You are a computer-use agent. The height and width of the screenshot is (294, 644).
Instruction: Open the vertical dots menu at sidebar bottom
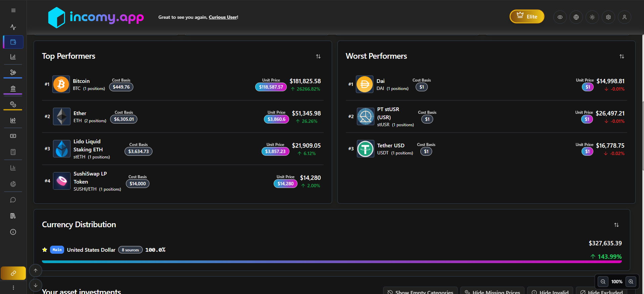pos(13,288)
